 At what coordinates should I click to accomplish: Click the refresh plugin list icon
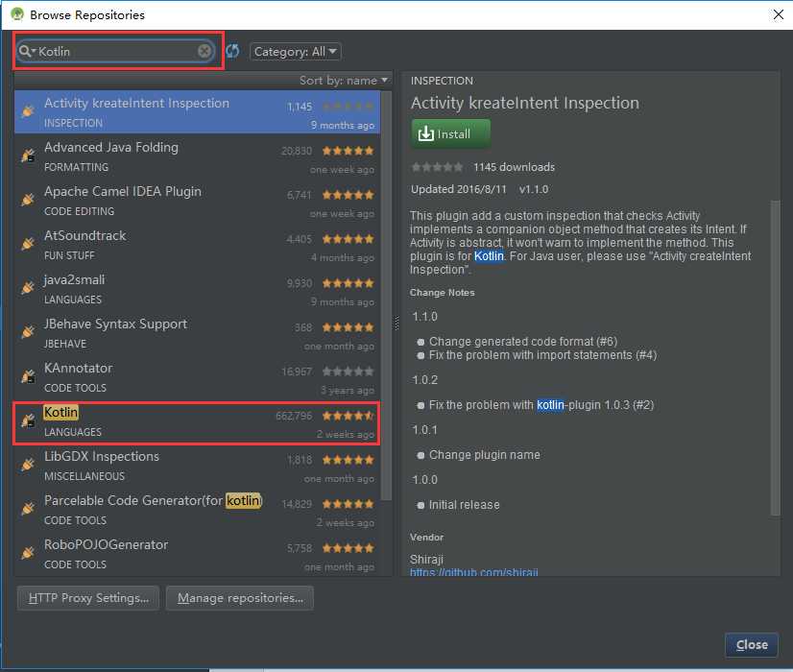click(x=232, y=51)
